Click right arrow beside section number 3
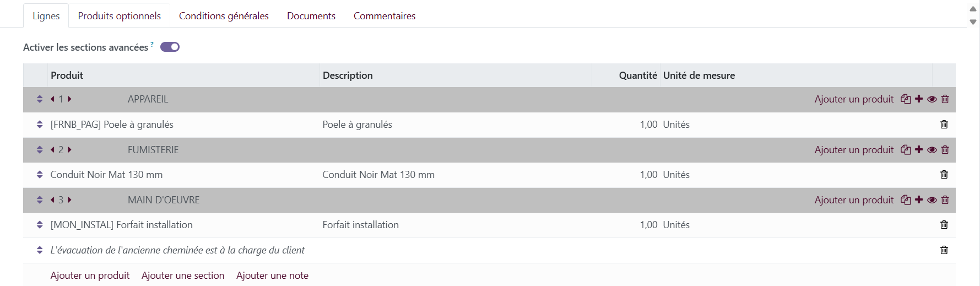Viewport: 980px width, 286px height. click(x=69, y=200)
